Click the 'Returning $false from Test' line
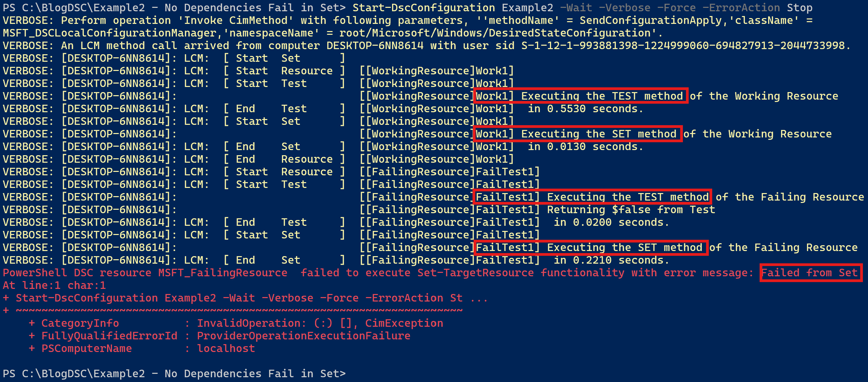 [x=631, y=210]
